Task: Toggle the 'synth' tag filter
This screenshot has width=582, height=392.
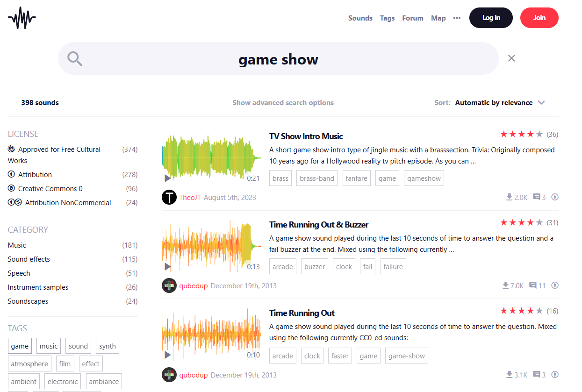Action: pyautogui.click(x=108, y=346)
